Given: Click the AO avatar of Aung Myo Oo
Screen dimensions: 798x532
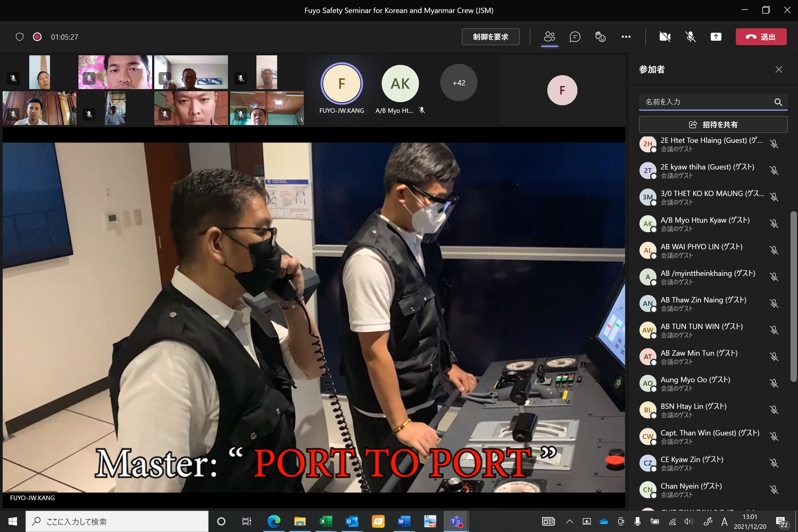Looking at the screenshot, I should coord(648,383).
